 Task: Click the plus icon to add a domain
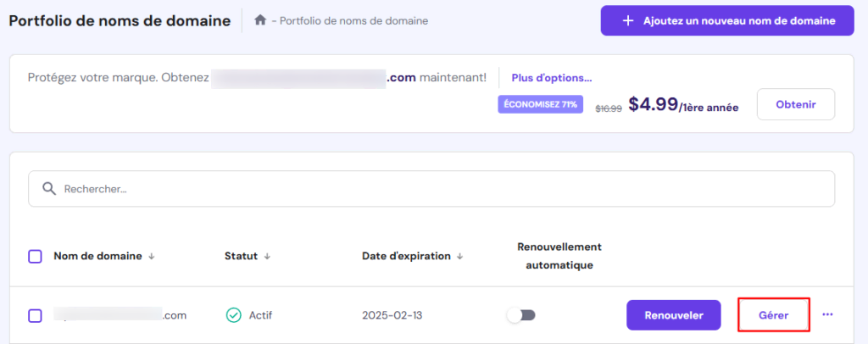click(x=628, y=20)
